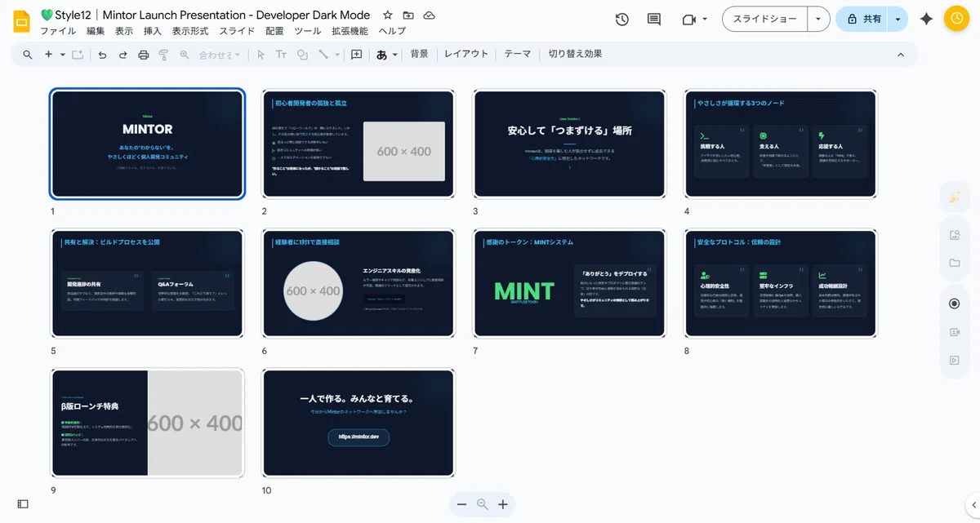
Task: Click the 共有 share button
Action: pyautogui.click(x=862, y=19)
